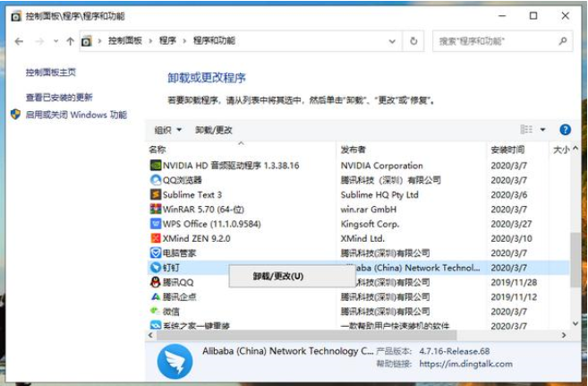Maximize the control panel window
Screen dimensions: 588x386
point(533,16)
